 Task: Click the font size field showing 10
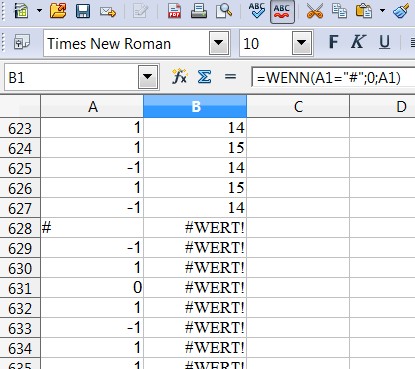pyautogui.click(x=266, y=43)
